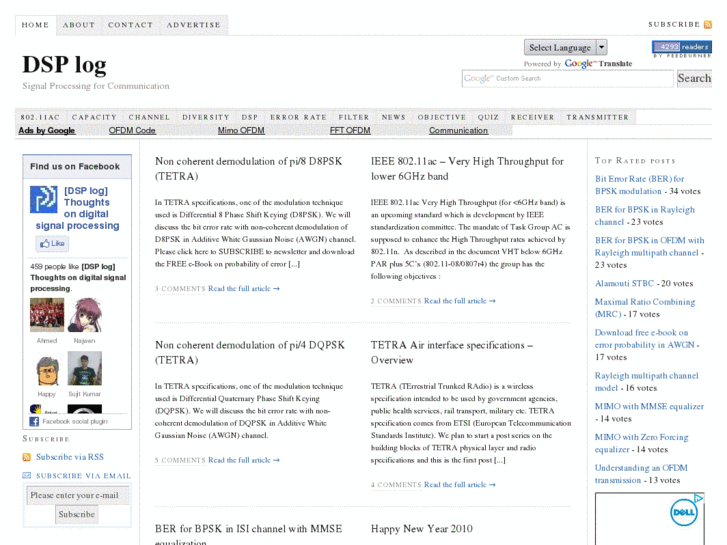Open the OBJECTIVE category

[442, 117]
